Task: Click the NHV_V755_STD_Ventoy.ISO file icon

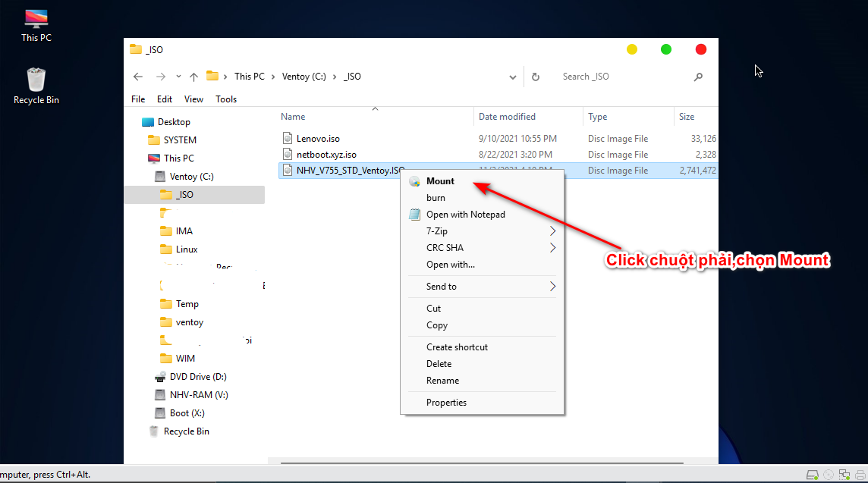Action: pos(288,170)
